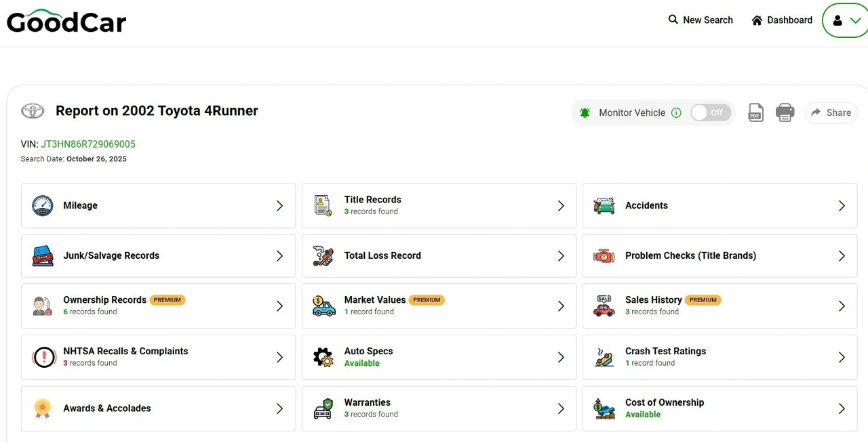This screenshot has width=868, height=443.
Task: Click the Junk/Salvage Records label
Action: tap(111, 255)
